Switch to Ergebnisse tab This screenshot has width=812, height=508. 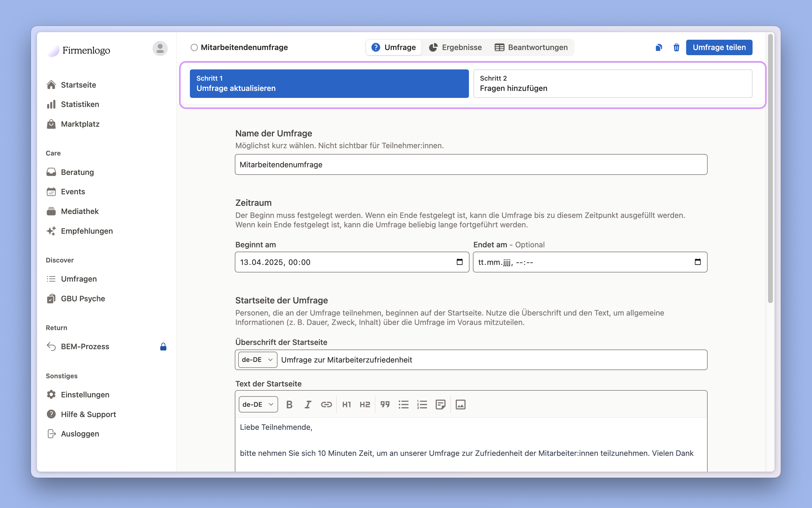coord(455,47)
